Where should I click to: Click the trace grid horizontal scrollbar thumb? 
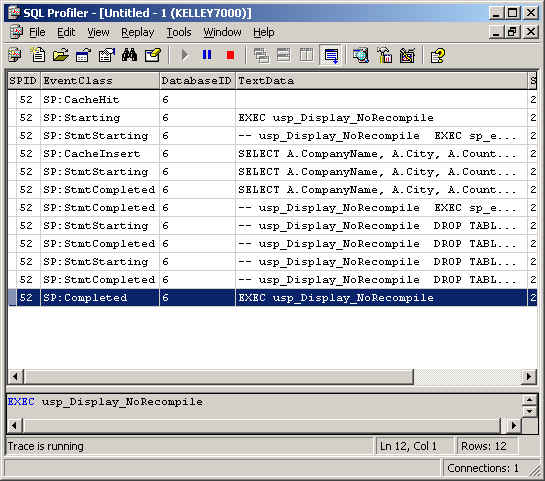point(219,376)
